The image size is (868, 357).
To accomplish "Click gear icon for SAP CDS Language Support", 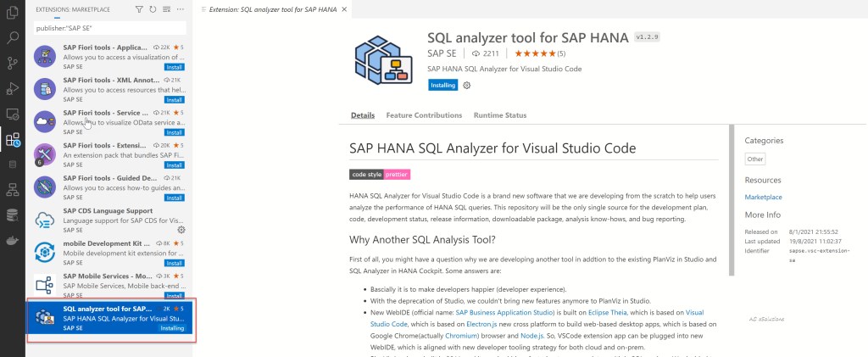I will point(181,230).
